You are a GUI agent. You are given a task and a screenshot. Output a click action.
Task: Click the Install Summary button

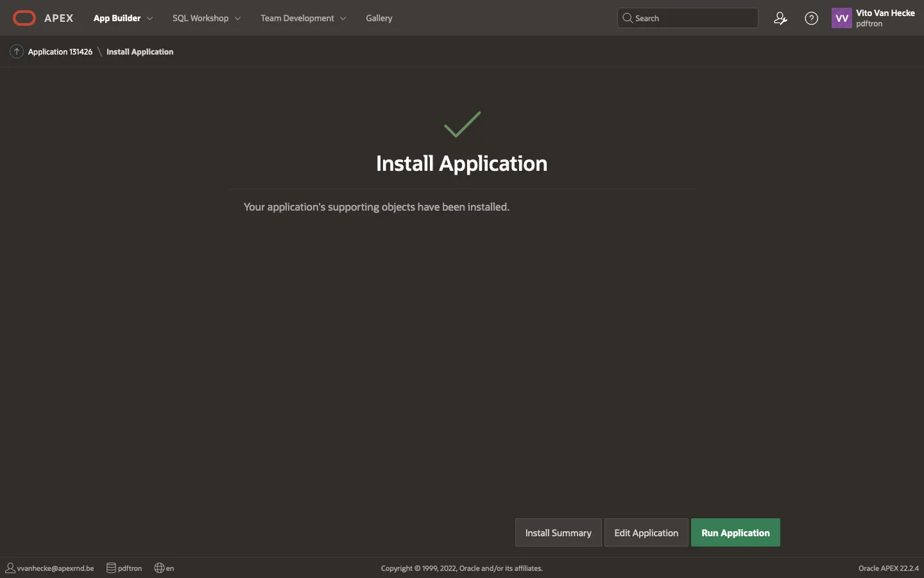[x=558, y=532]
